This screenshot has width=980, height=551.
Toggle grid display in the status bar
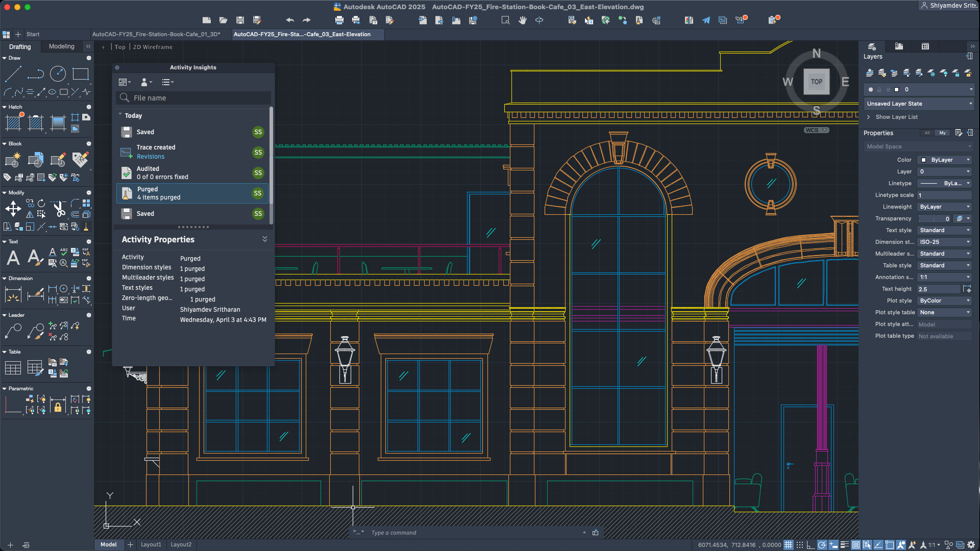coord(789,545)
